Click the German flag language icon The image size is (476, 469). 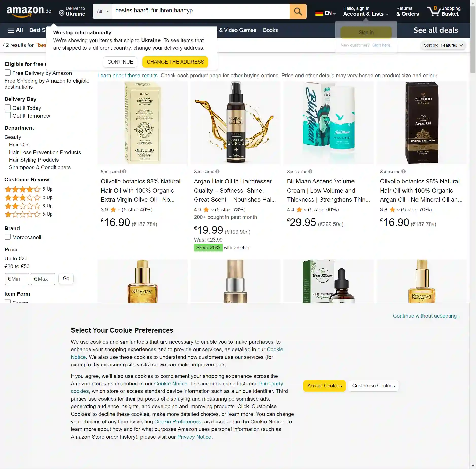coord(319,13)
